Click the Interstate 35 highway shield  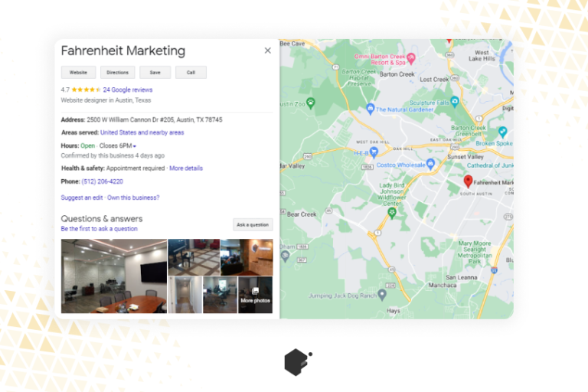point(495,270)
